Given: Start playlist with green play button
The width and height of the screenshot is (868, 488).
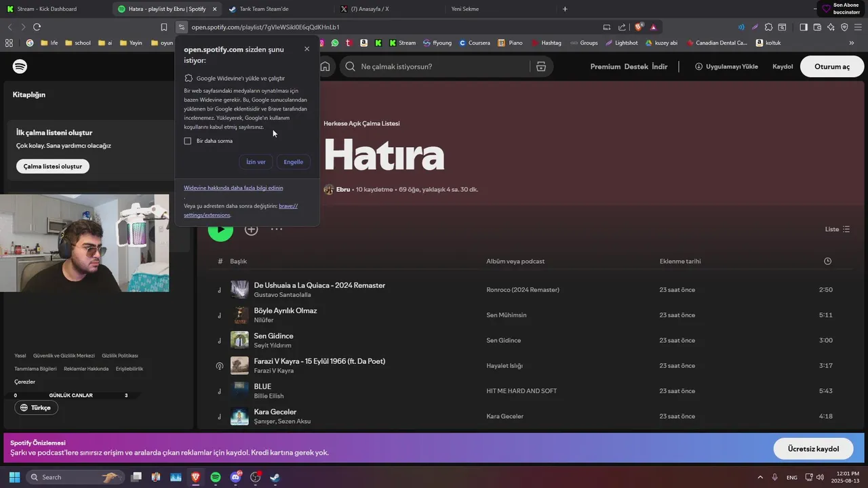Looking at the screenshot, I should point(220,229).
